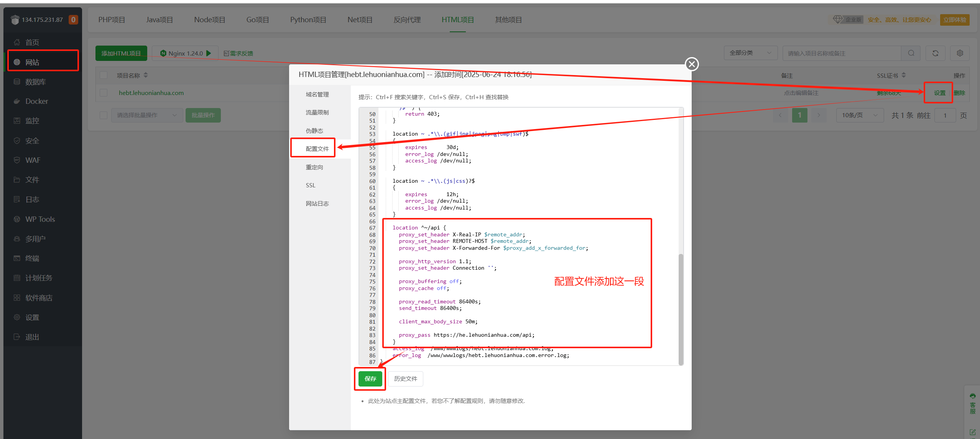The width and height of the screenshot is (980, 439).
Task: Click the 退出 logout icon
Action: [x=17, y=337]
